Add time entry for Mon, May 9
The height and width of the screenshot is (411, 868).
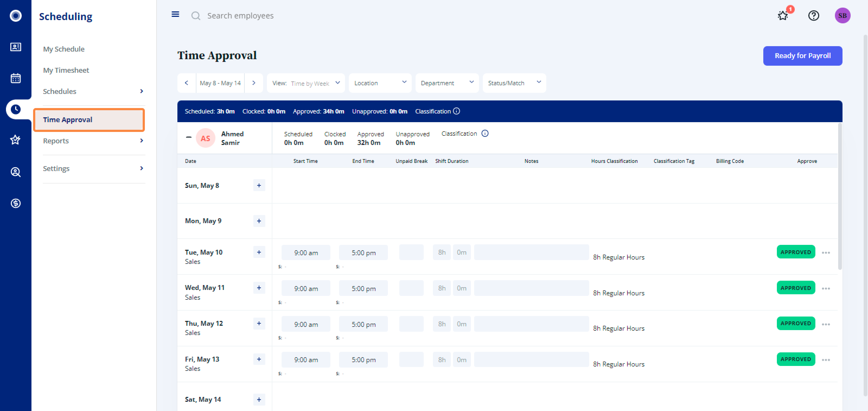tap(259, 221)
